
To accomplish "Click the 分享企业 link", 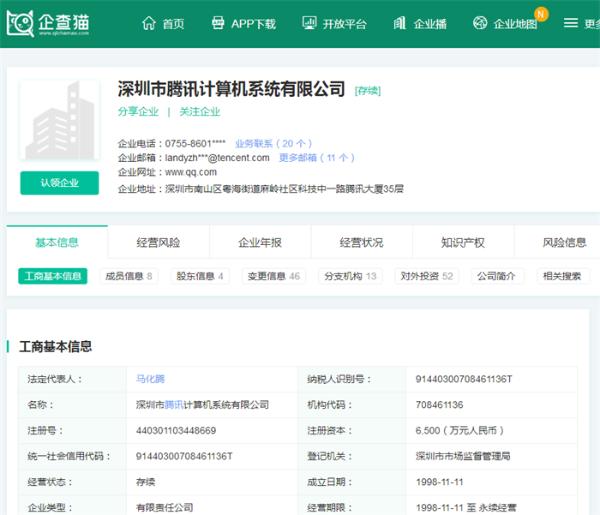I will [x=138, y=112].
